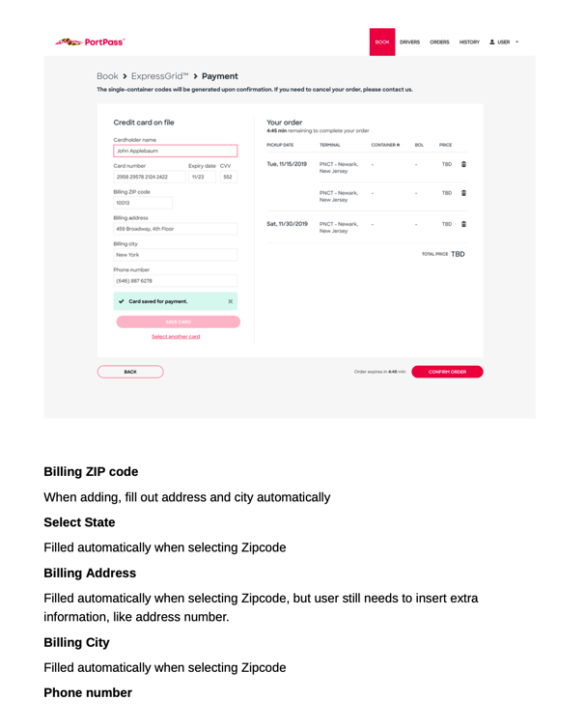
Task: Go to the DRIVERS tab
Action: pyautogui.click(x=409, y=42)
